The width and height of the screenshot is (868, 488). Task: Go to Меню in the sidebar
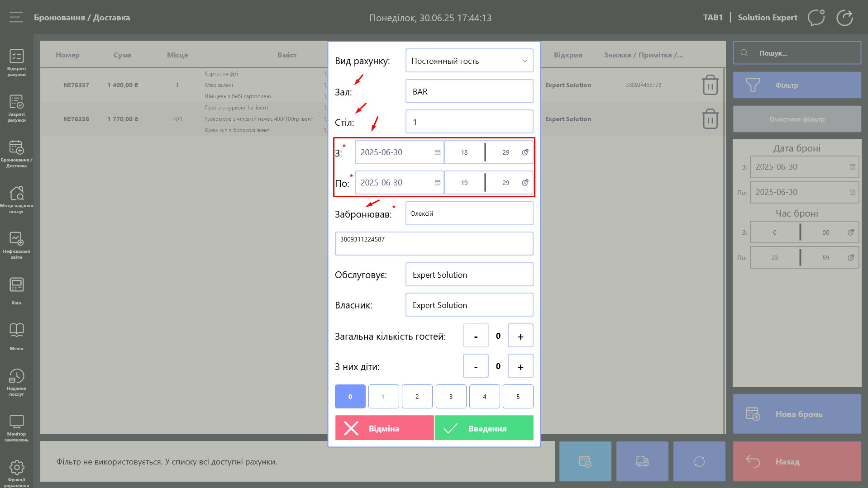point(16,336)
